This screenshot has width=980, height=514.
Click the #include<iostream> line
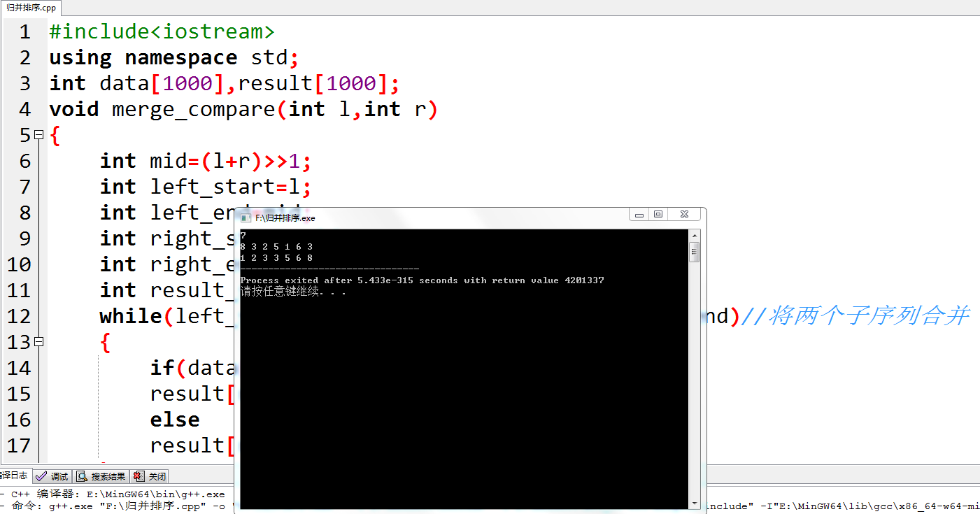pyautogui.click(x=162, y=32)
